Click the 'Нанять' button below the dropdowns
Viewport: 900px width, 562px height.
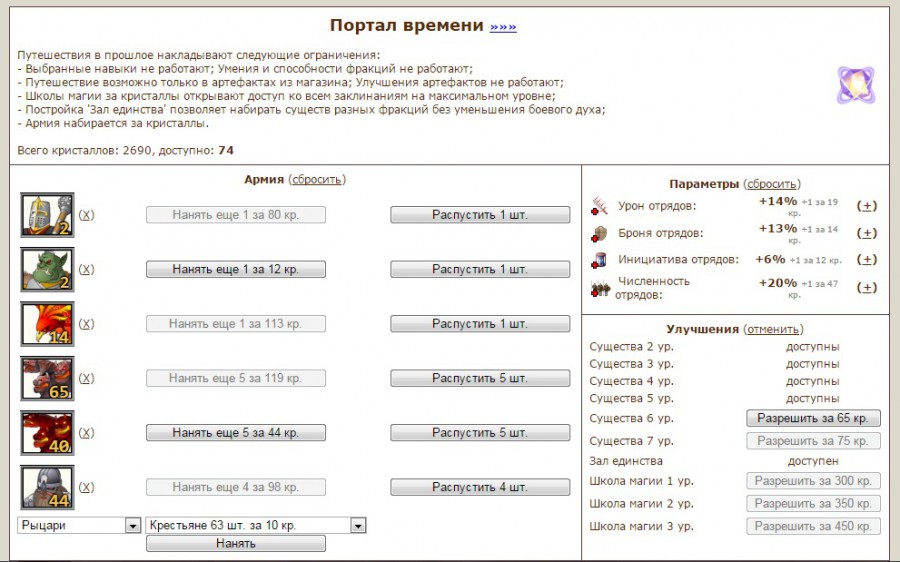pos(236,544)
